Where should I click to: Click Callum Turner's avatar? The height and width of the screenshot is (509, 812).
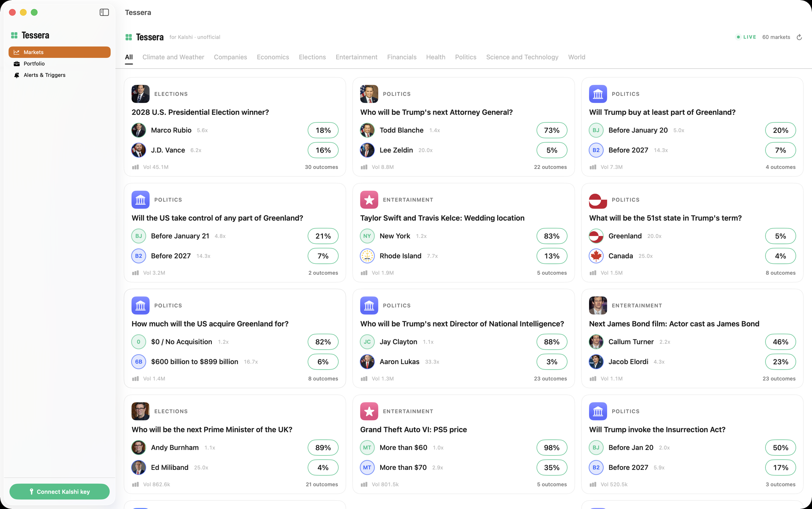click(x=596, y=342)
